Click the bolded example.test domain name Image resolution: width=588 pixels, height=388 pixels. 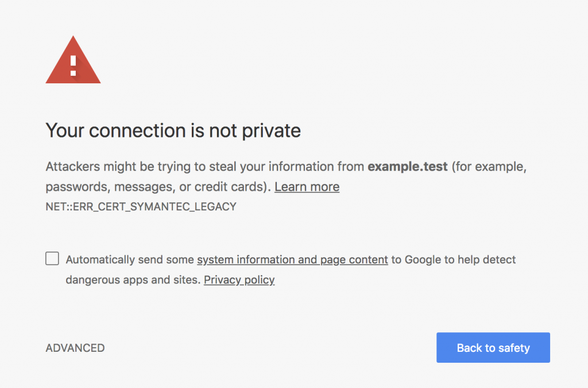click(408, 167)
